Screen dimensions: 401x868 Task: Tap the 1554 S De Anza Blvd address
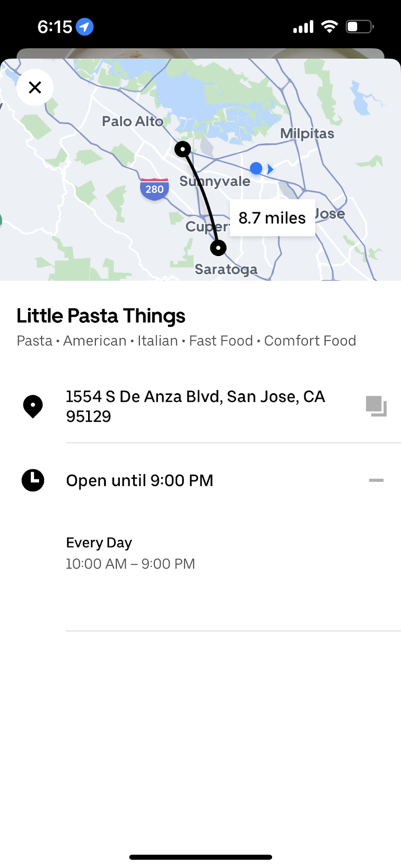[195, 406]
